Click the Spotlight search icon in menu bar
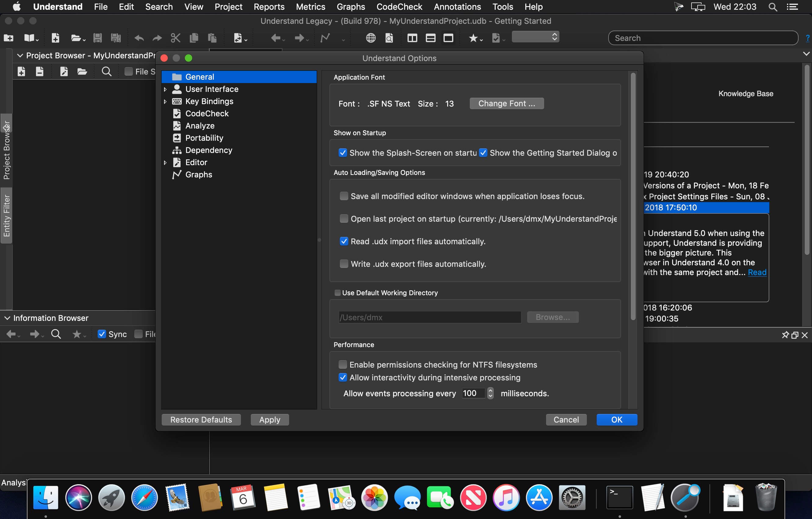This screenshot has width=812, height=519. point(773,7)
